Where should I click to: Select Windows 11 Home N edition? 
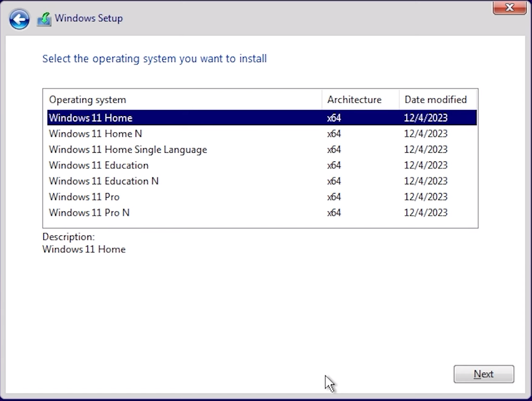tap(95, 134)
